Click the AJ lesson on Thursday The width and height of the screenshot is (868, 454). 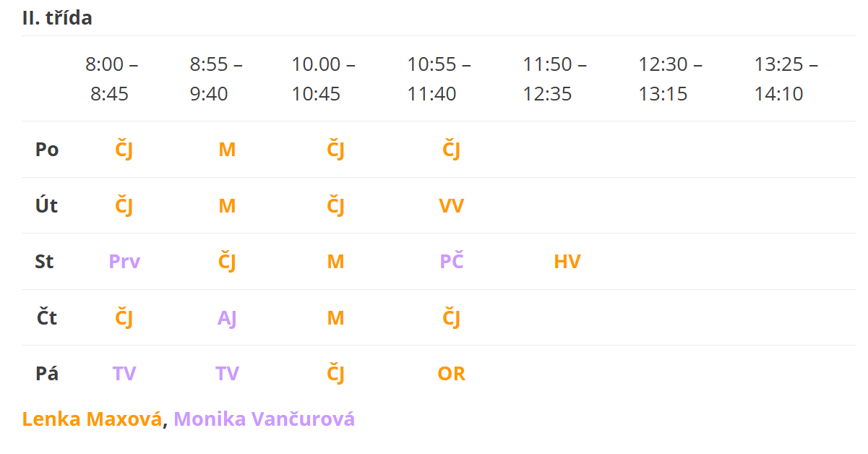pyautogui.click(x=227, y=318)
